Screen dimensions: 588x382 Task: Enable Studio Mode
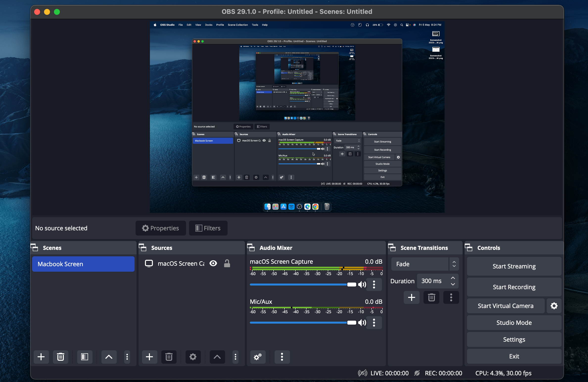coord(514,323)
